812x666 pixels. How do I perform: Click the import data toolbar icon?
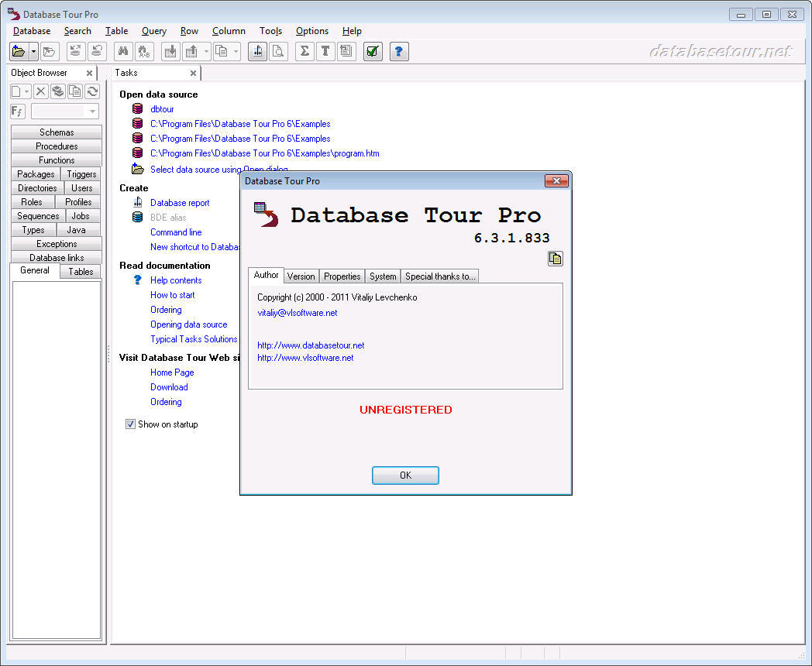click(170, 51)
